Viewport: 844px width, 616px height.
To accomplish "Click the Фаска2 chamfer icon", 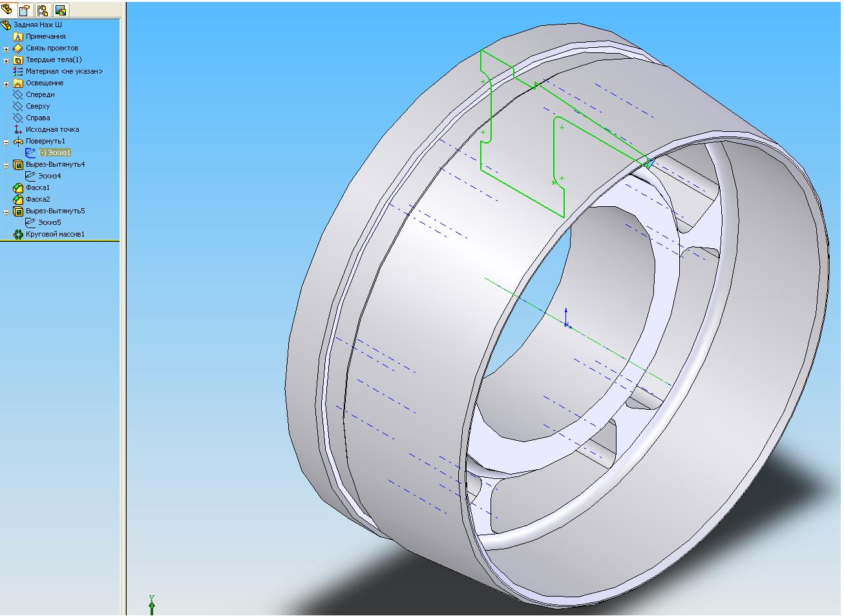I will click(18, 199).
